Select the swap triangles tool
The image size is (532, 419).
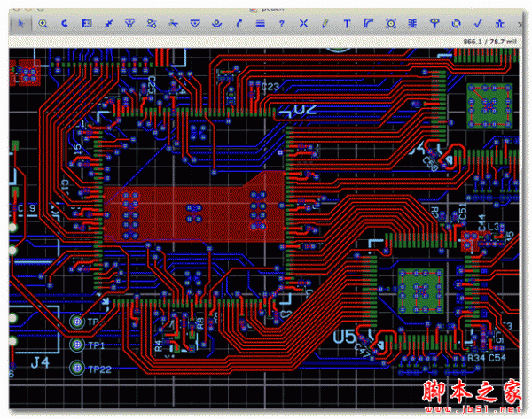[x=152, y=23]
